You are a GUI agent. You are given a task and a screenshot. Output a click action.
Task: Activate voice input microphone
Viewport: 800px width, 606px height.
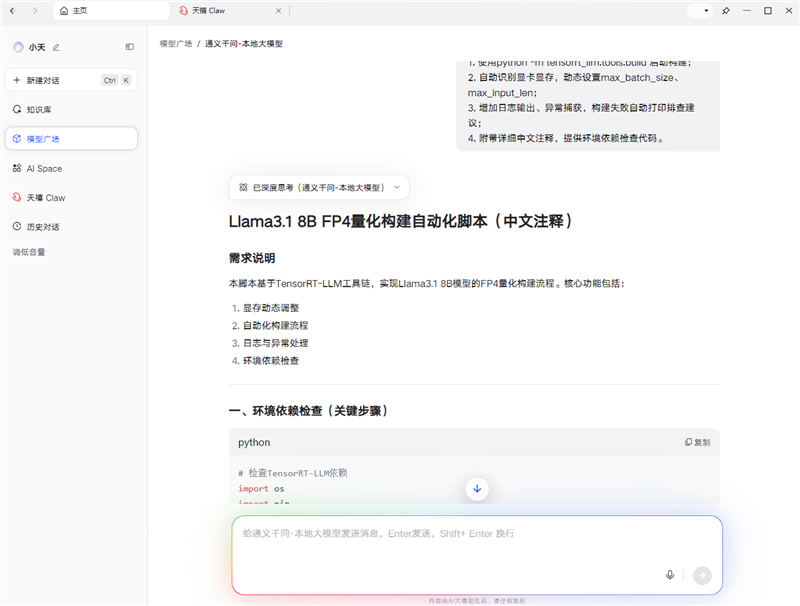670,575
